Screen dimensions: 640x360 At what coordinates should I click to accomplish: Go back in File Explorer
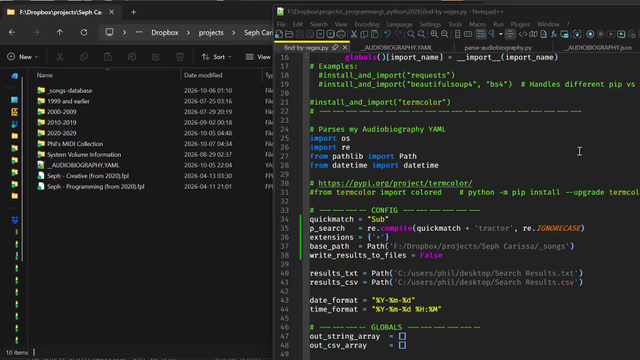[12, 32]
